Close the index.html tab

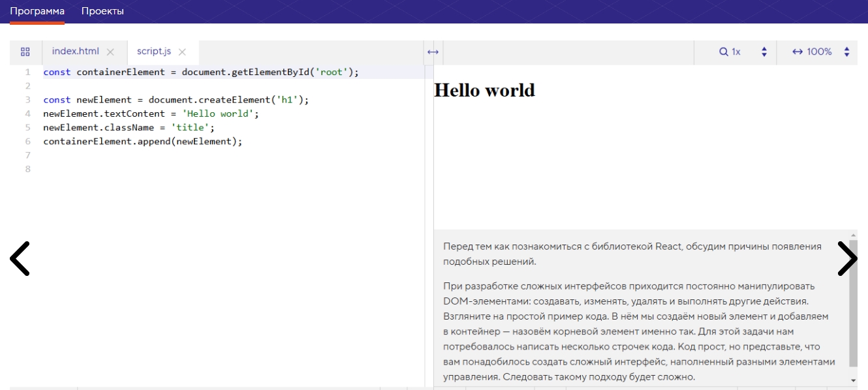(x=110, y=51)
